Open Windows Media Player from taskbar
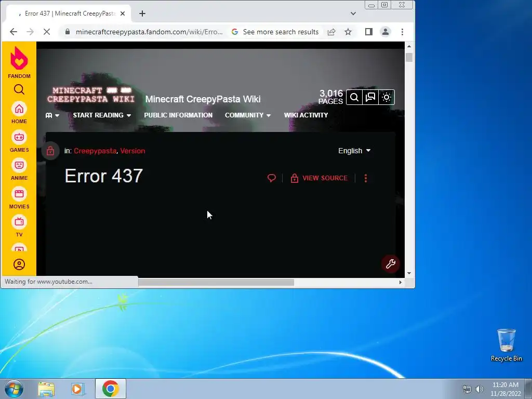The height and width of the screenshot is (399, 532). (78, 389)
